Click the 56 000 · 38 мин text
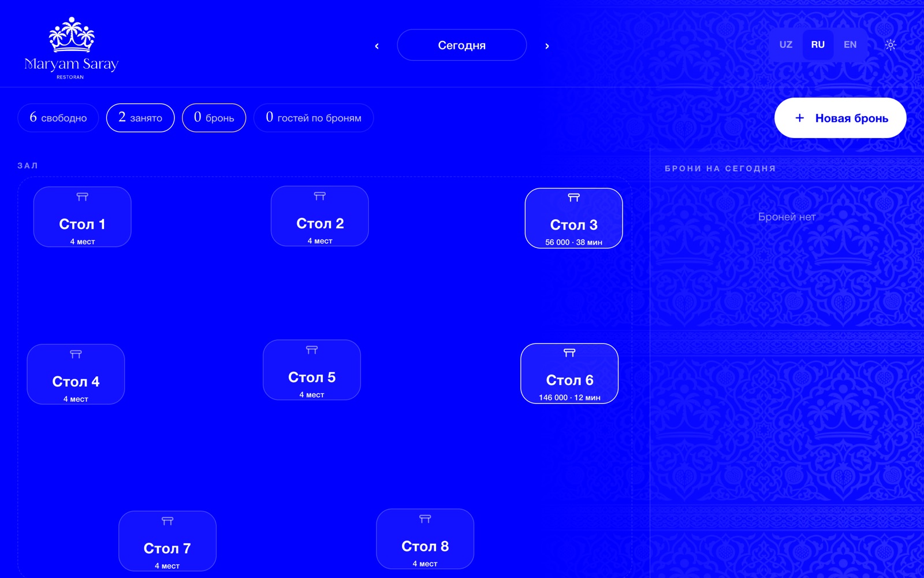This screenshot has width=924, height=578. tap(574, 242)
